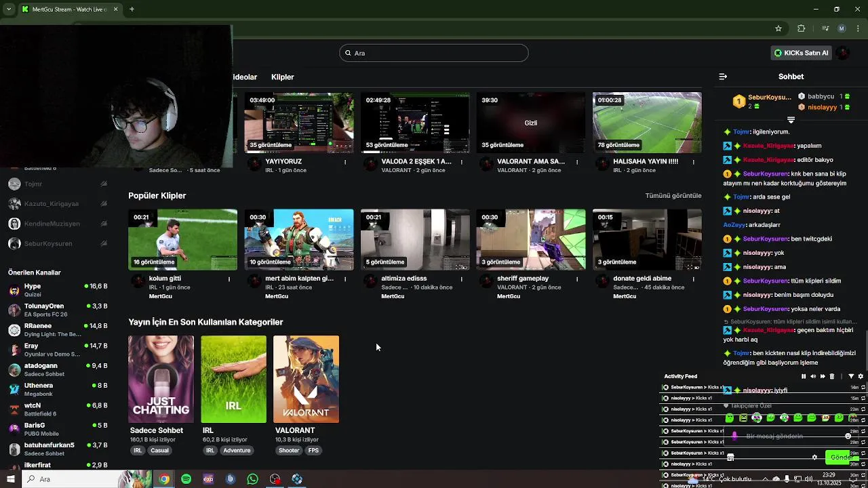The width and height of the screenshot is (868, 488).
Task: Open options menu for HALISAHA YAYIN video
Action: pyautogui.click(x=693, y=162)
